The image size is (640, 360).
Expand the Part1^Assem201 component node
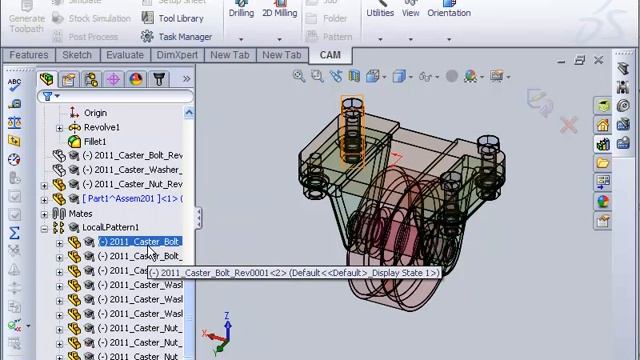click(x=44, y=200)
